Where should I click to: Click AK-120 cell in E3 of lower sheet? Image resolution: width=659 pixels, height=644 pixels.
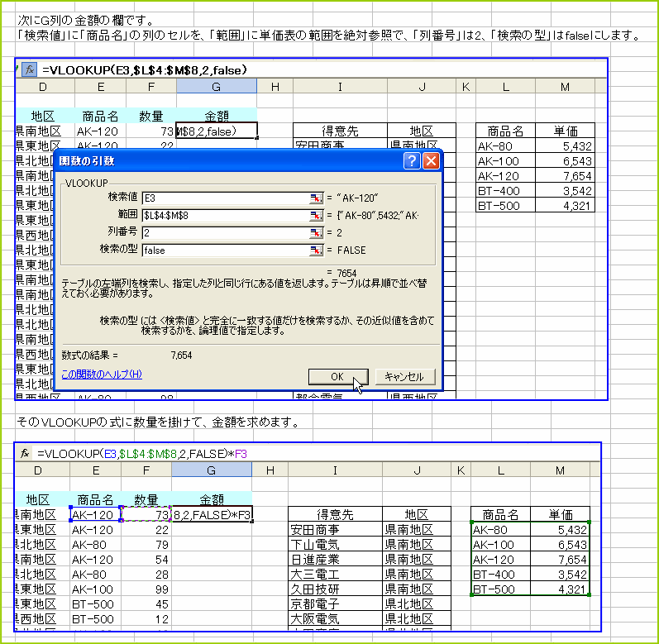point(95,514)
